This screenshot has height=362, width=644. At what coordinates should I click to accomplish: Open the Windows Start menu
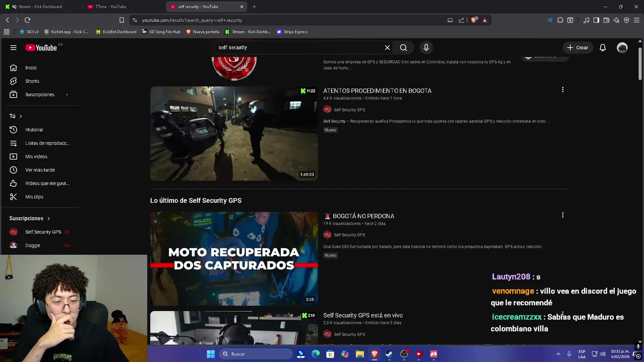pyautogui.click(x=211, y=354)
